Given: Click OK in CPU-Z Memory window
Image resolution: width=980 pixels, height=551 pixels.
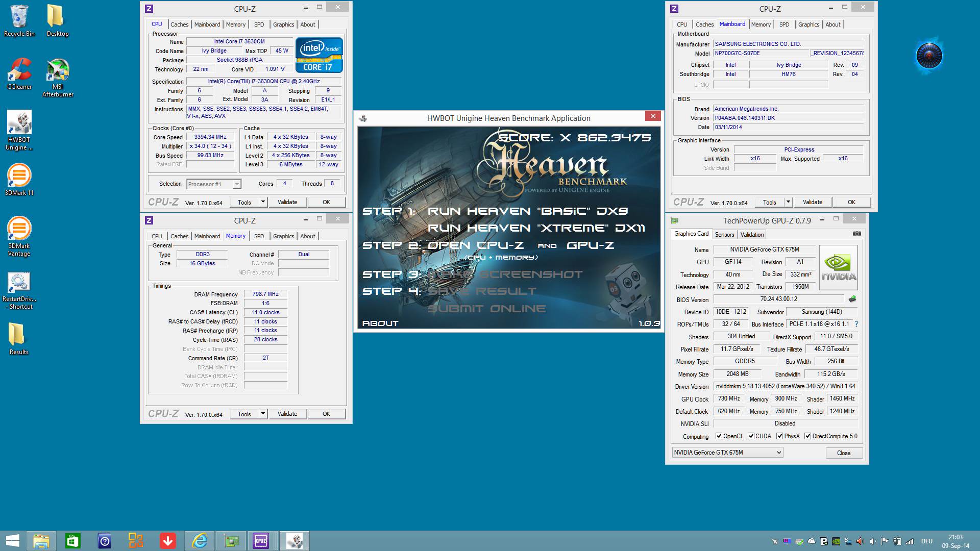Looking at the screenshot, I should pyautogui.click(x=326, y=414).
